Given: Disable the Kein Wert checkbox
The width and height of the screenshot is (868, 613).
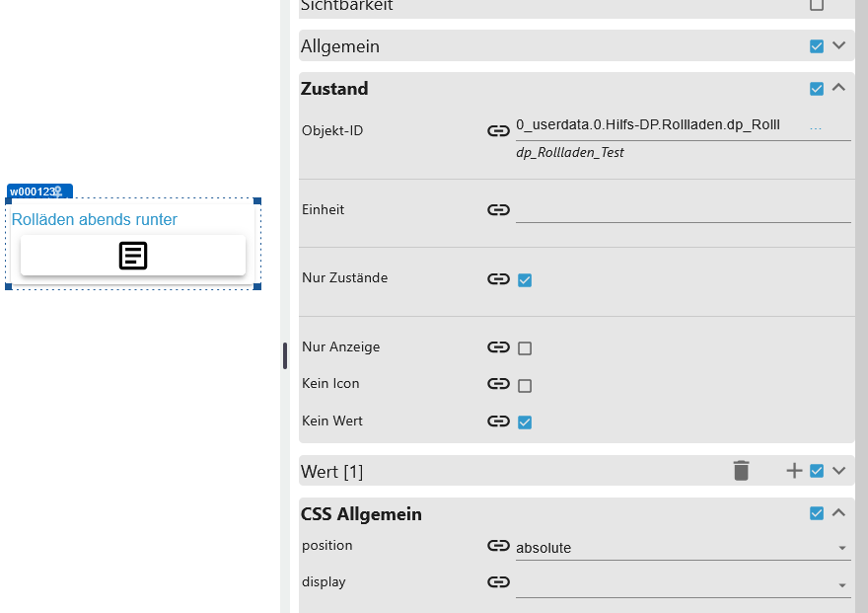Looking at the screenshot, I should coord(525,422).
